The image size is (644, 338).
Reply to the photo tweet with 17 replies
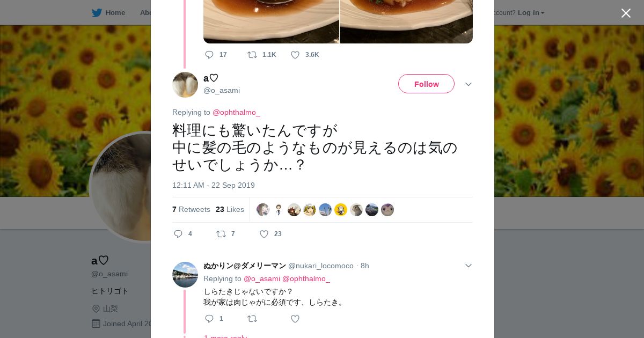pyautogui.click(x=209, y=55)
